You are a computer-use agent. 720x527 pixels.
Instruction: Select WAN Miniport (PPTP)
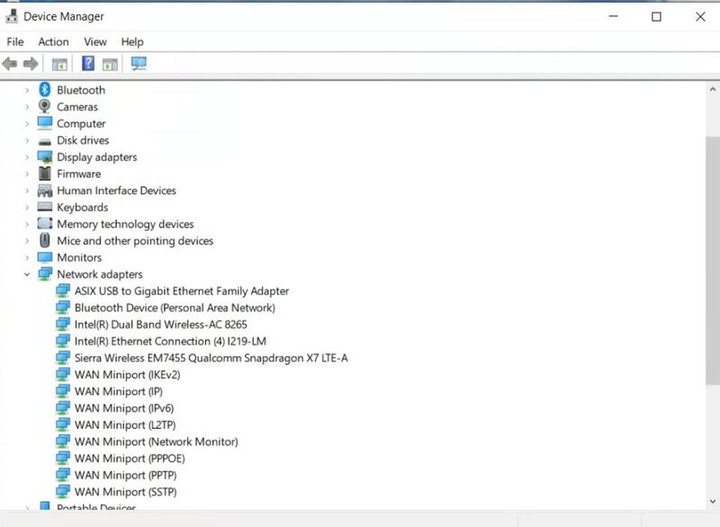point(125,475)
